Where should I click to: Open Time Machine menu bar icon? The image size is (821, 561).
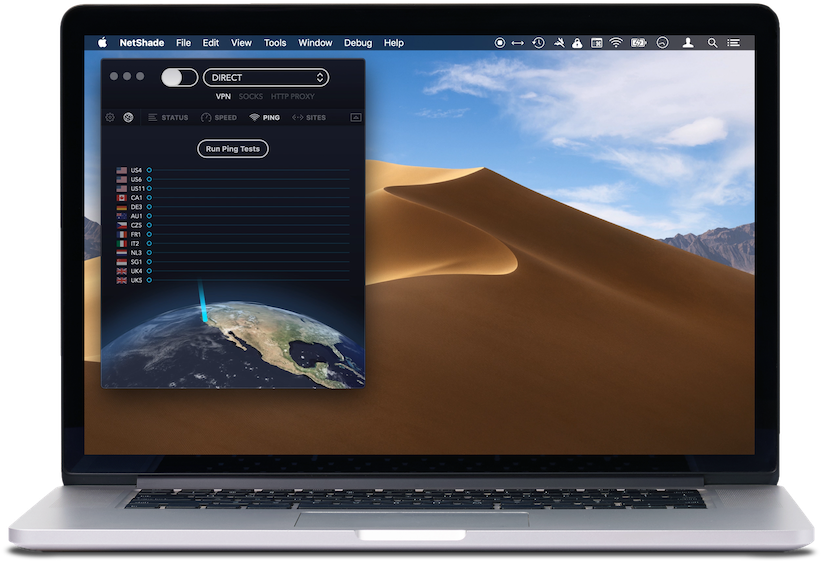tap(538, 43)
